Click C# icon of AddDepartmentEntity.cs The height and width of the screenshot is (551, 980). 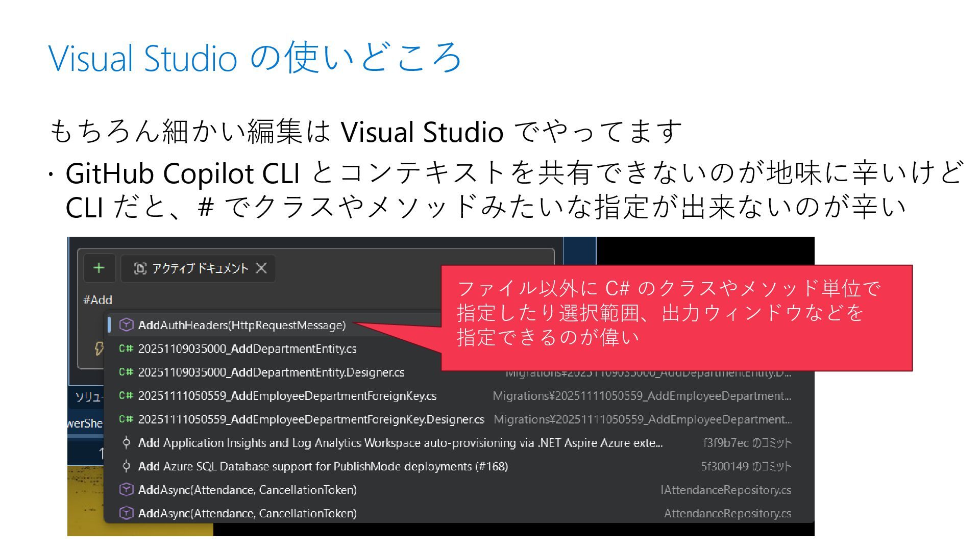[x=126, y=348]
